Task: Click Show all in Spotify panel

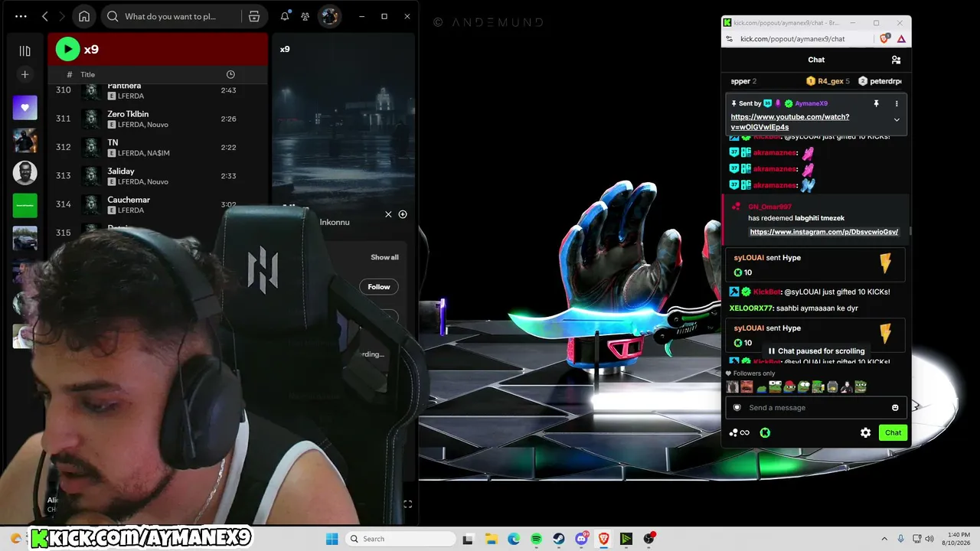Action: pyautogui.click(x=384, y=257)
